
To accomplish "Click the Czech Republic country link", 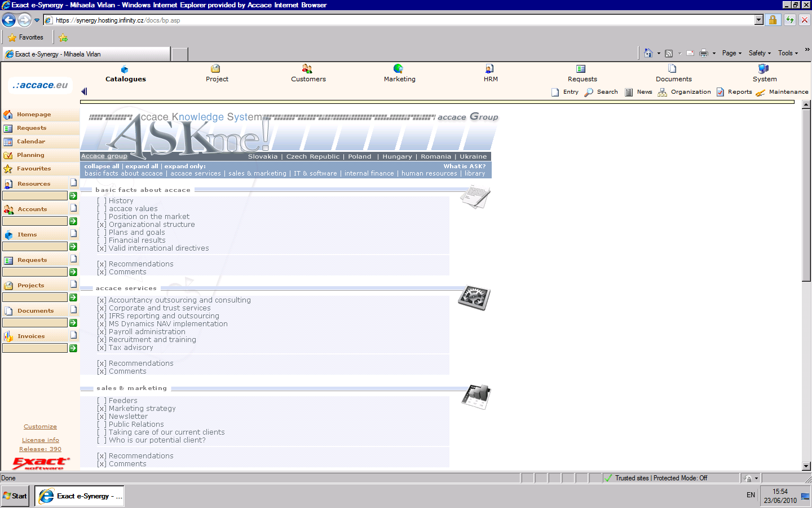I will point(313,157).
